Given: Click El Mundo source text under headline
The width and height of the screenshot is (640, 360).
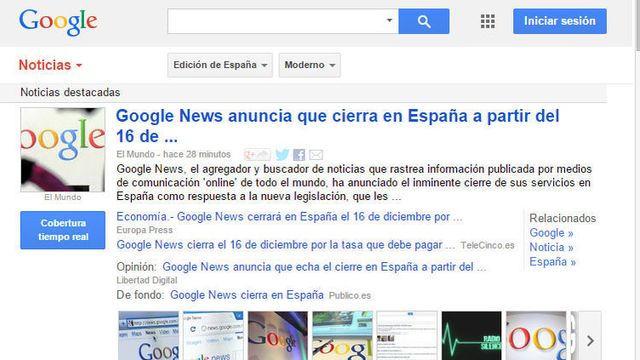Looking at the screenshot, I should coord(136,154).
